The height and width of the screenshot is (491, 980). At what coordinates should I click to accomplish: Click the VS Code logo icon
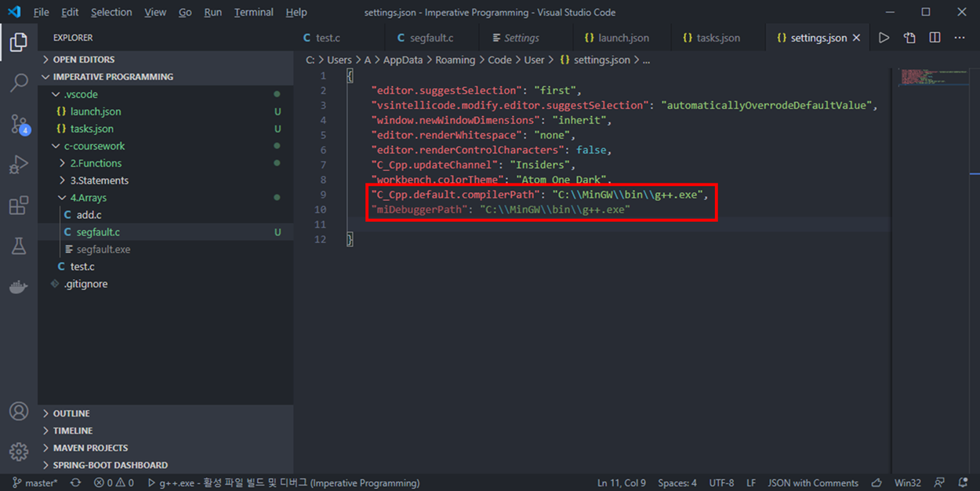[14, 12]
